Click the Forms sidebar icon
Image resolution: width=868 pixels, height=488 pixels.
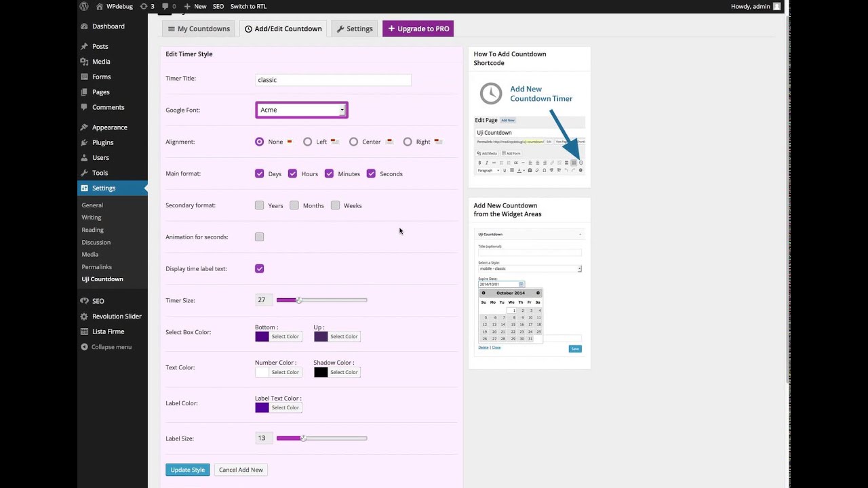pyautogui.click(x=84, y=77)
